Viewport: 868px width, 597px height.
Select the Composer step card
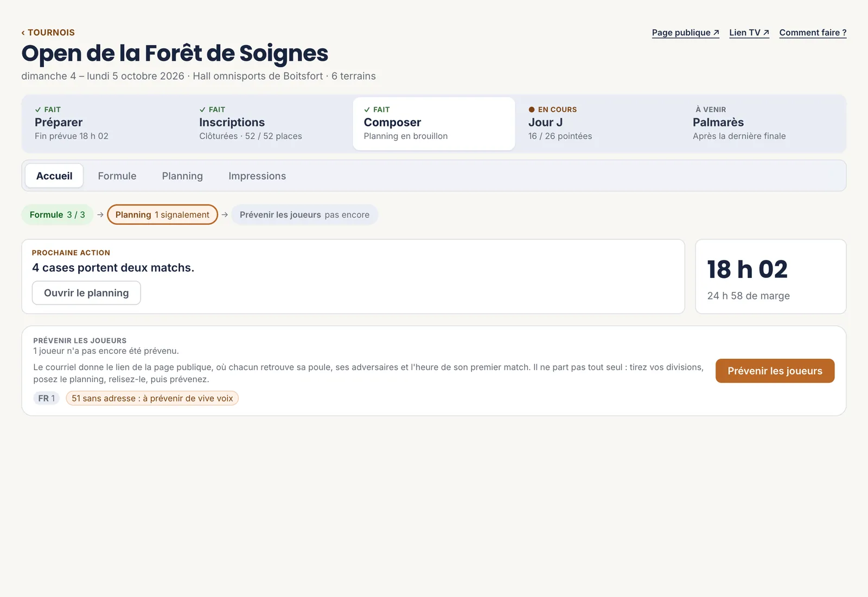(x=433, y=124)
